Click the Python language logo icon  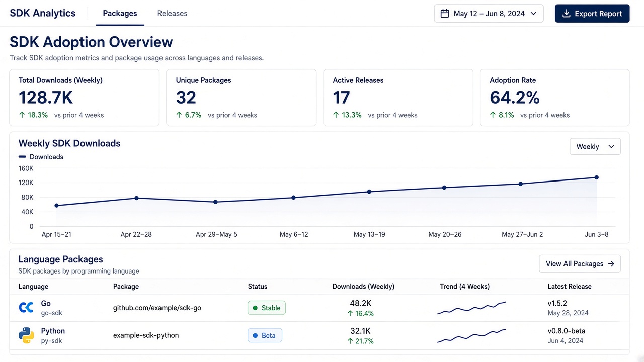[26, 335]
